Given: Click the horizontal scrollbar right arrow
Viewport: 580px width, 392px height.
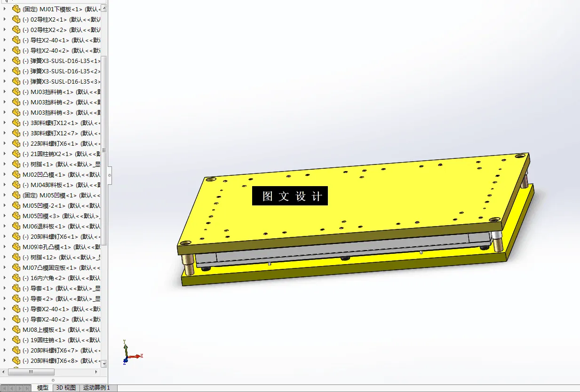Looking at the screenshot, I should [x=97, y=372].
